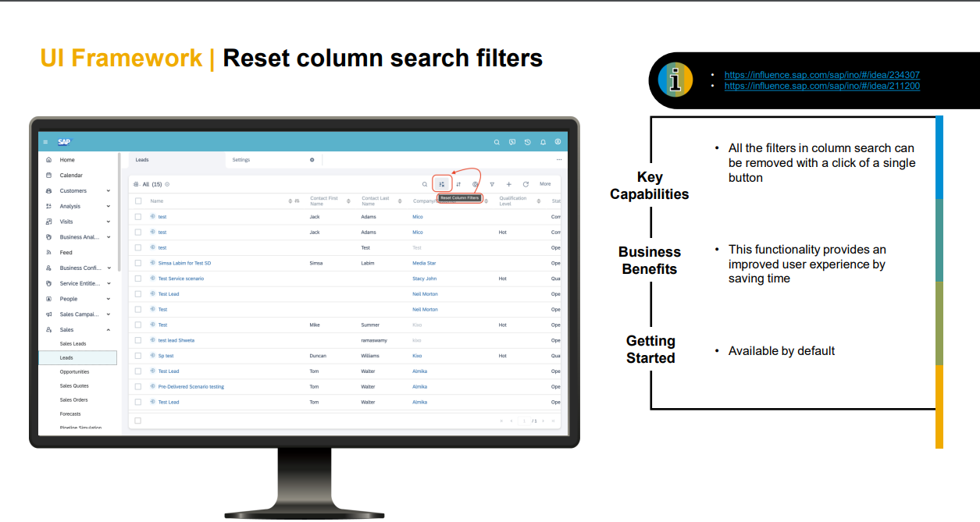The width and height of the screenshot is (980, 522).
Task: Expand the Analysis menu
Action: (109, 207)
